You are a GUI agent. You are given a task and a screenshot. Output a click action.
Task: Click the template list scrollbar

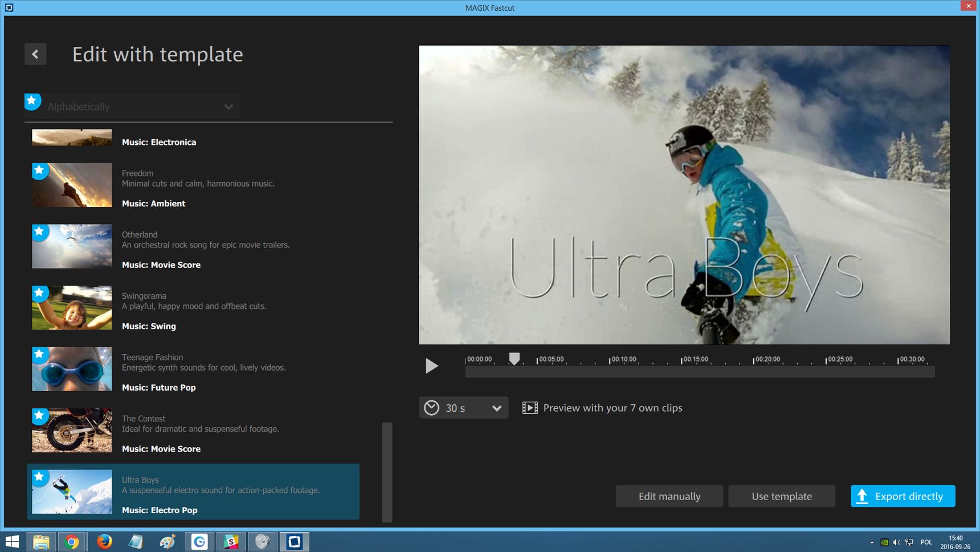(387, 472)
